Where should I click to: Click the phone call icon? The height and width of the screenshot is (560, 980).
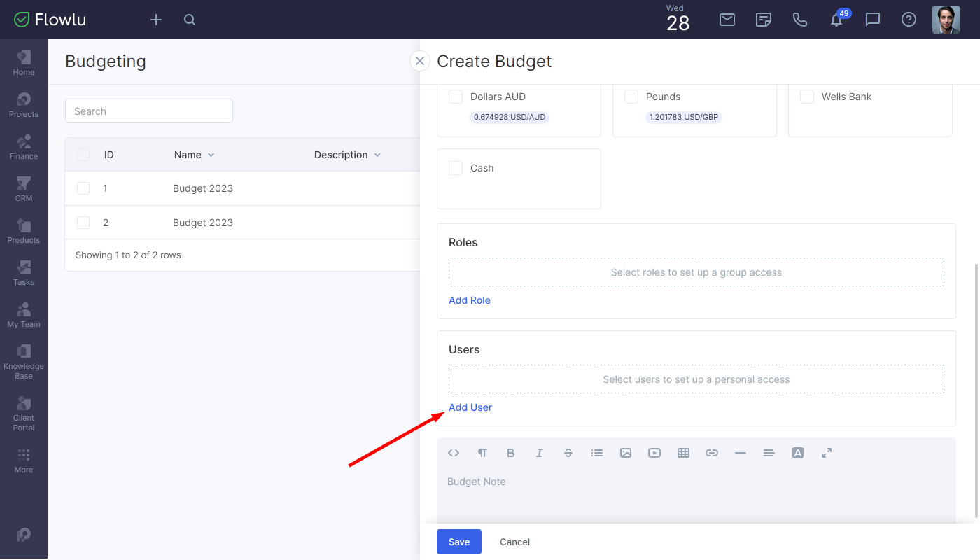tap(800, 20)
